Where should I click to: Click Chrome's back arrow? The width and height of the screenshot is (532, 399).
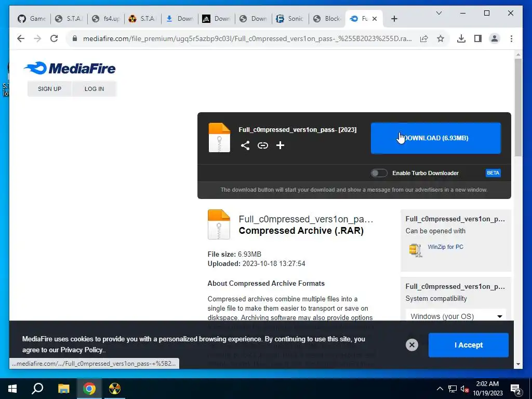point(21,38)
